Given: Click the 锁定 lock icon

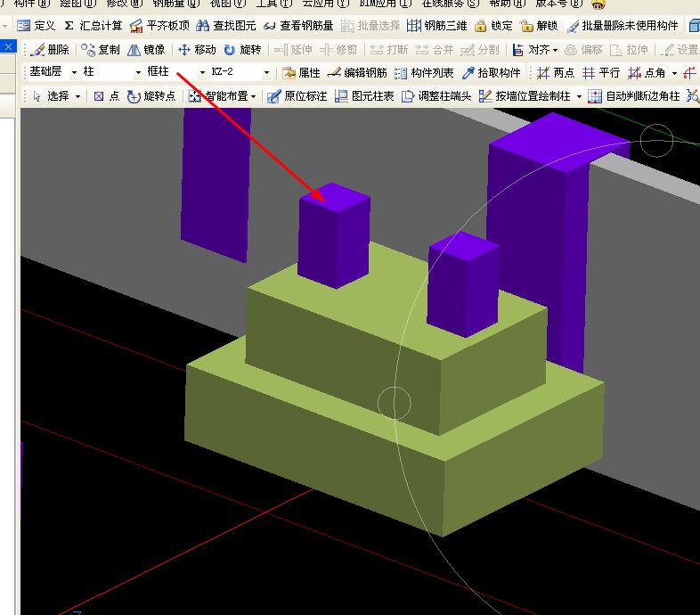Looking at the screenshot, I should [480, 26].
